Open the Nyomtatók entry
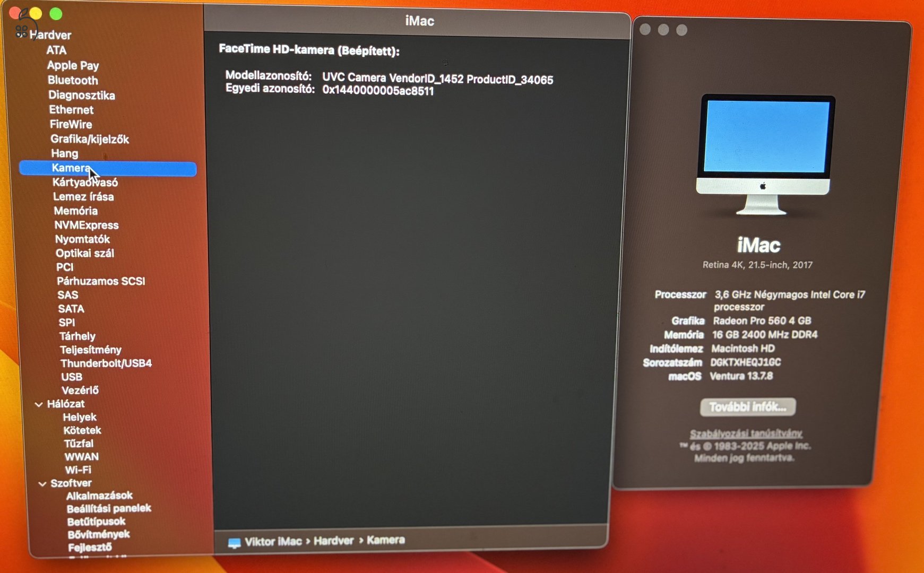Viewport: 924px width, 573px height. pyautogui.click(x=82, y=239)
